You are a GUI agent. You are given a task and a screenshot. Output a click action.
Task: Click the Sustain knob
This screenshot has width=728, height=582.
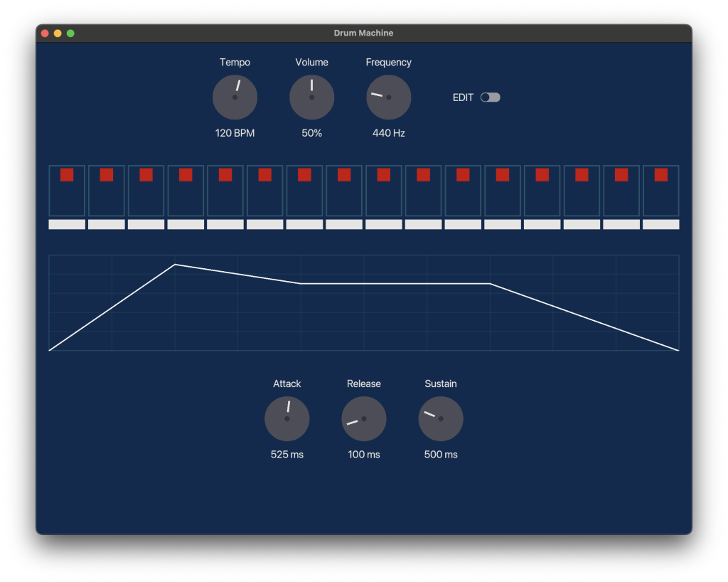(x=440, y=419)
